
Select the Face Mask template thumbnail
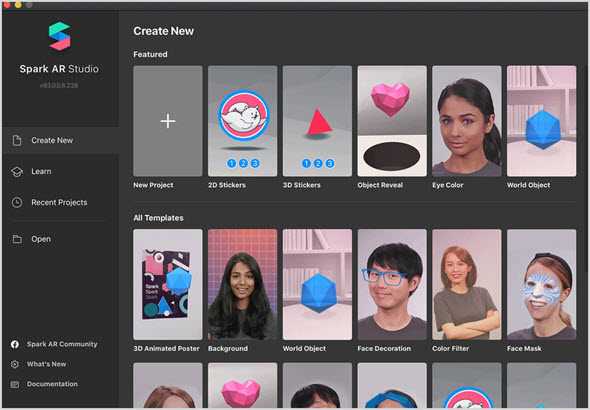pos(541,285)
